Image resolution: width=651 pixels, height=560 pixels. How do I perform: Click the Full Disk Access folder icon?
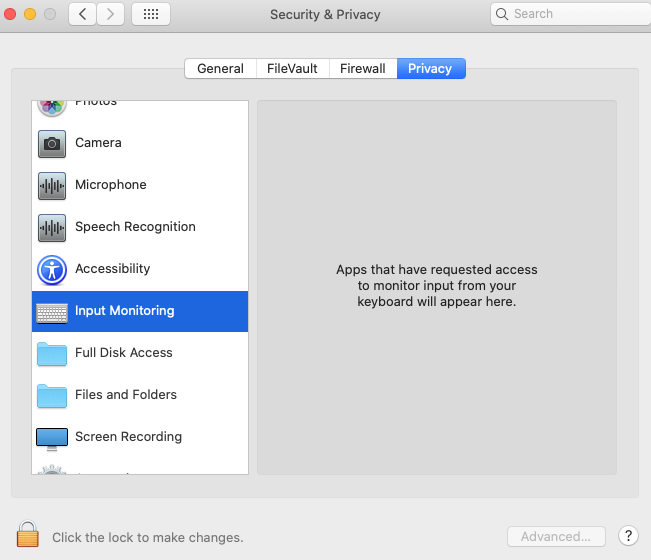pos(52,354)
